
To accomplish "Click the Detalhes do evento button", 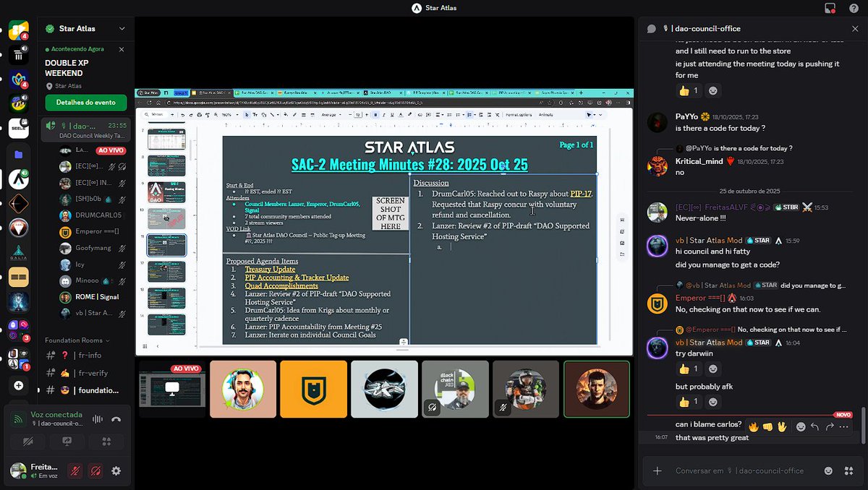I will tap(85, 103).
